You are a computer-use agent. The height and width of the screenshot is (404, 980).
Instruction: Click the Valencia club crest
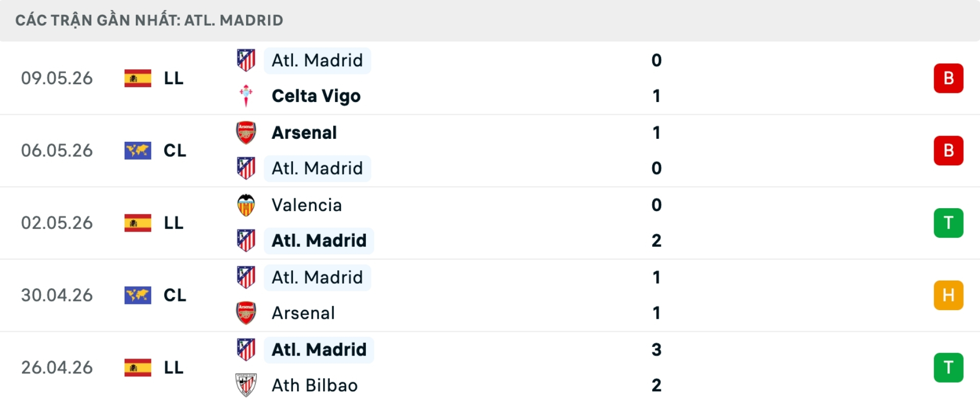pos(246,205)
